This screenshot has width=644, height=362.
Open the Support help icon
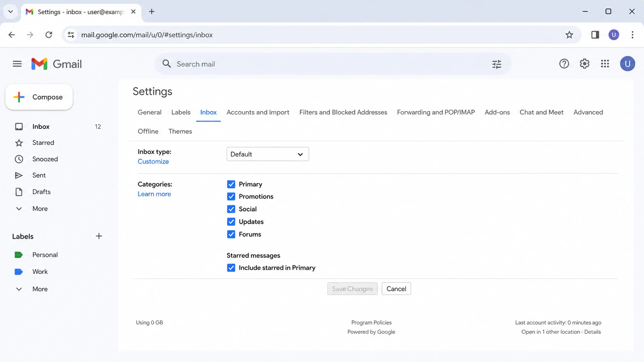click(x=564, y=64)
